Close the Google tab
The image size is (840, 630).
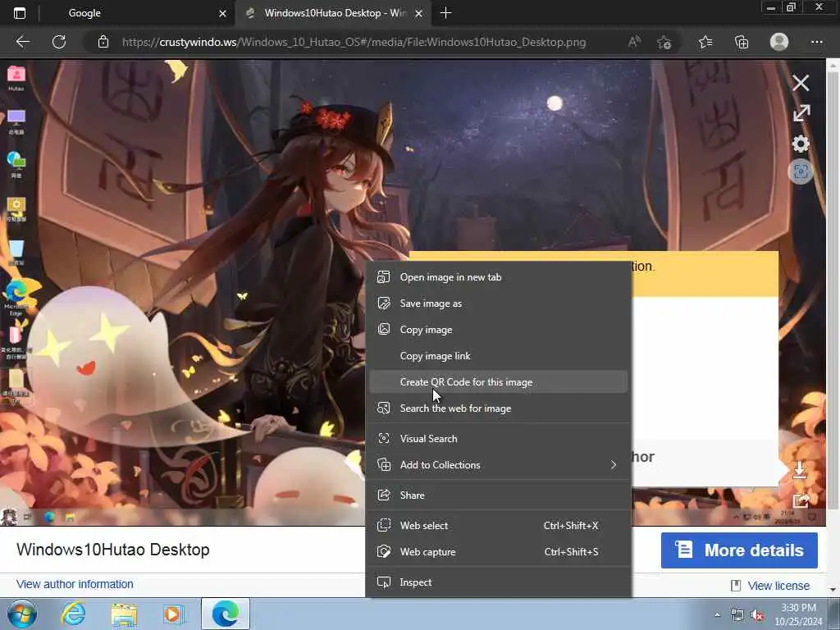(x=222, y=13)
